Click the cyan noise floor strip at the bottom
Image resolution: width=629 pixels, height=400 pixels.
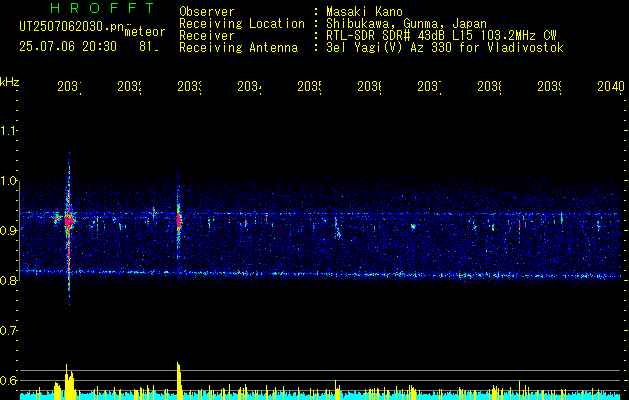click(x=320, y=396)
